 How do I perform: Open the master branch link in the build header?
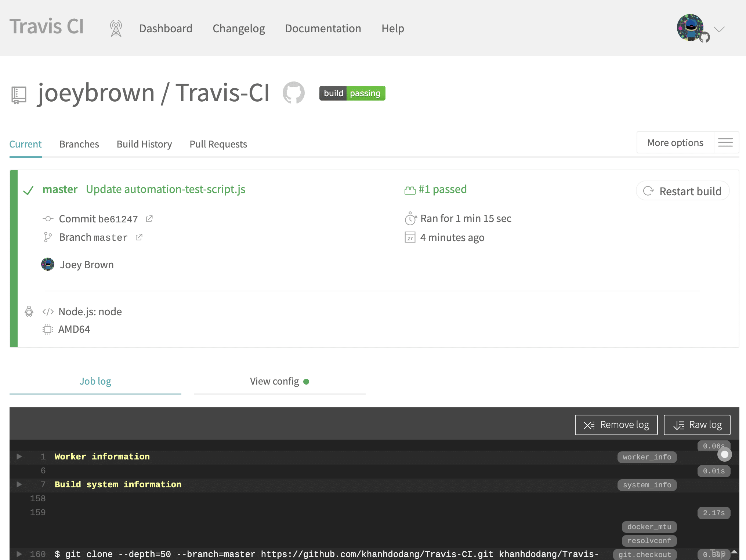point(60,189)
